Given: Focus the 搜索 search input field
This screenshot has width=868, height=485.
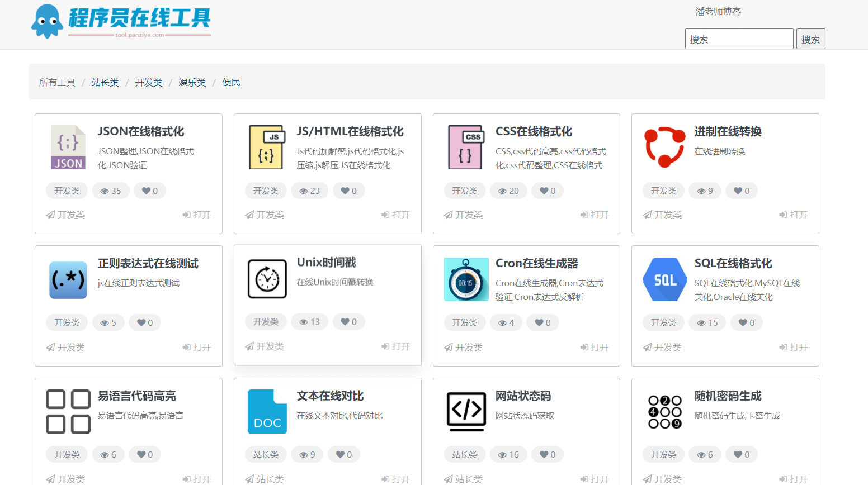Looking at the screenshot, I should click(x=739, y=39).
